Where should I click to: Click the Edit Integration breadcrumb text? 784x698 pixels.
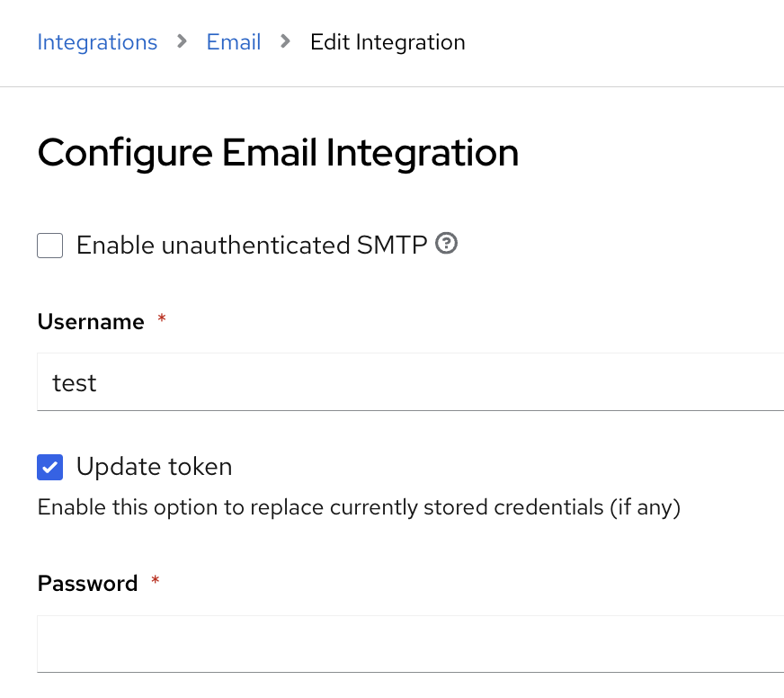coord(388,42)
